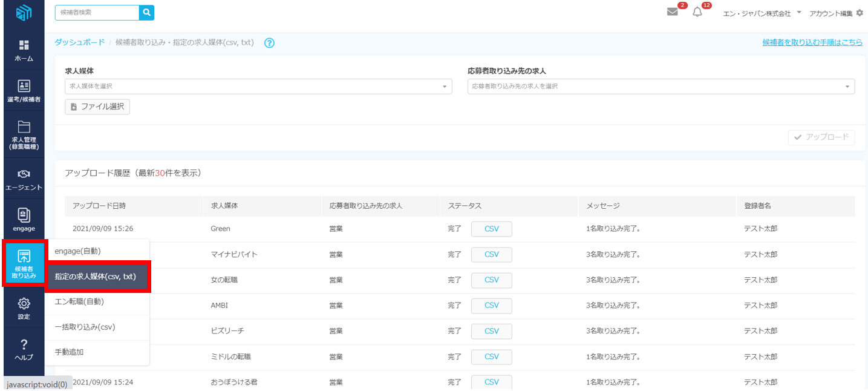Open the bell notifications icon
Screen dimensions: 868x391
point(697,13)
